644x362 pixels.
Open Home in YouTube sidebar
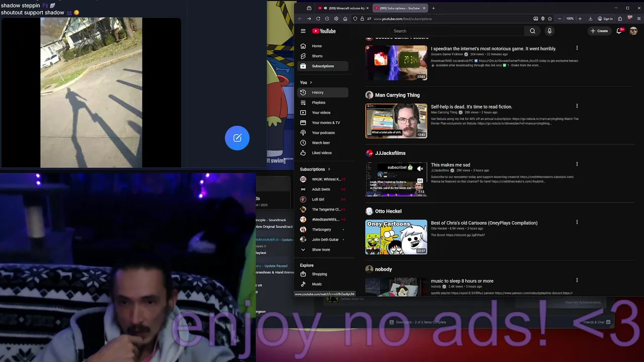point(323,46)
